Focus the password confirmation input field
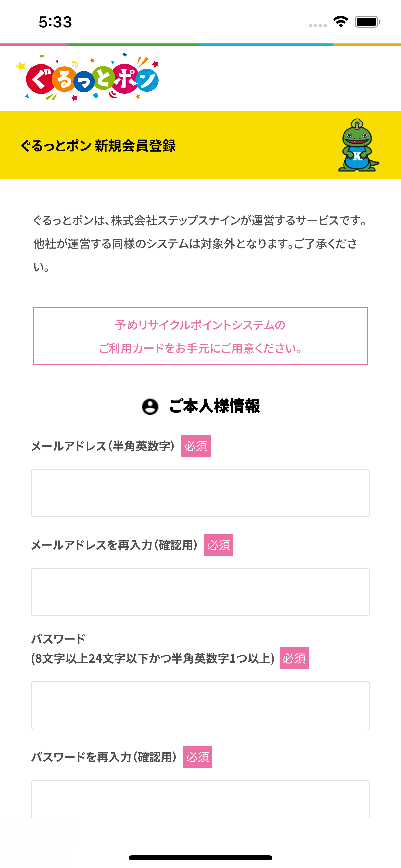The image size is (401, 868). [x=200, y=799]
